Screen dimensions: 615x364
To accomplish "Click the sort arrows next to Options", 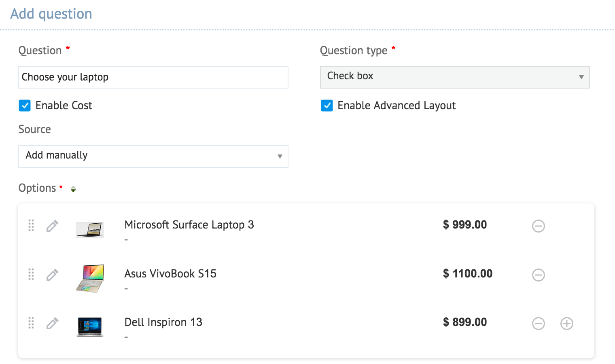I will [x=73, y=189].
